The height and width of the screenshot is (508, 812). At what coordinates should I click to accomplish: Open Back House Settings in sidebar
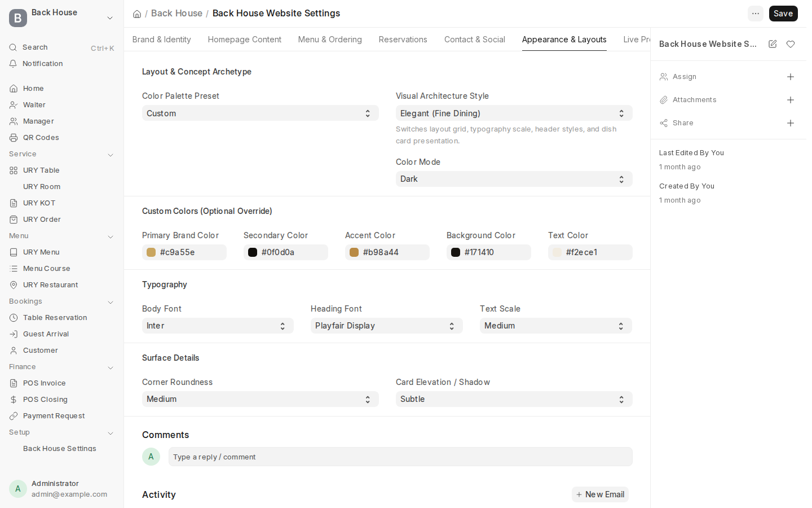click(60, 449)
